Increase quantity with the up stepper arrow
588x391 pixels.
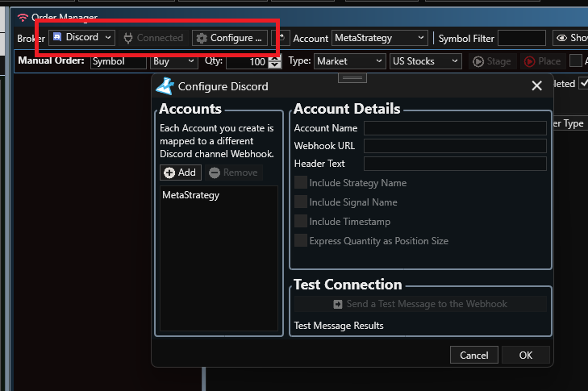275,58
